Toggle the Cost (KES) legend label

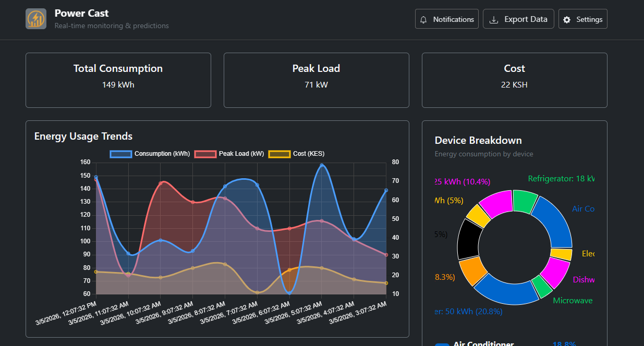click(x=309, y=154)
